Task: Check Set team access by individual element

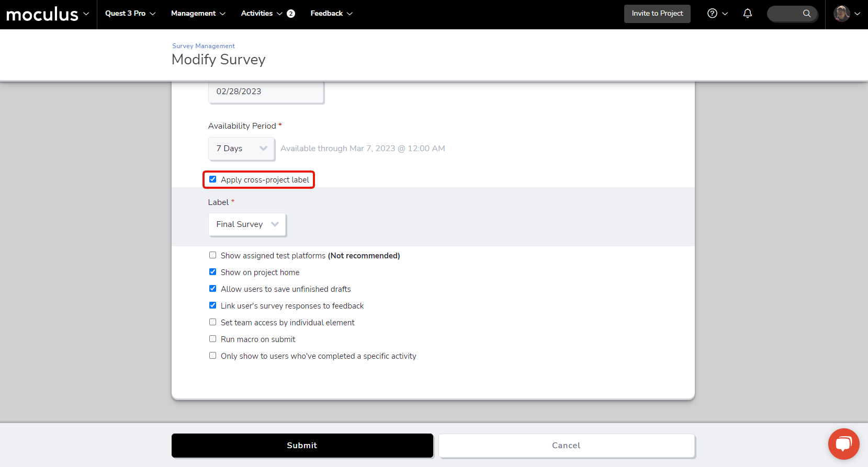Action: pyautogui.click(x=212, y=322)
